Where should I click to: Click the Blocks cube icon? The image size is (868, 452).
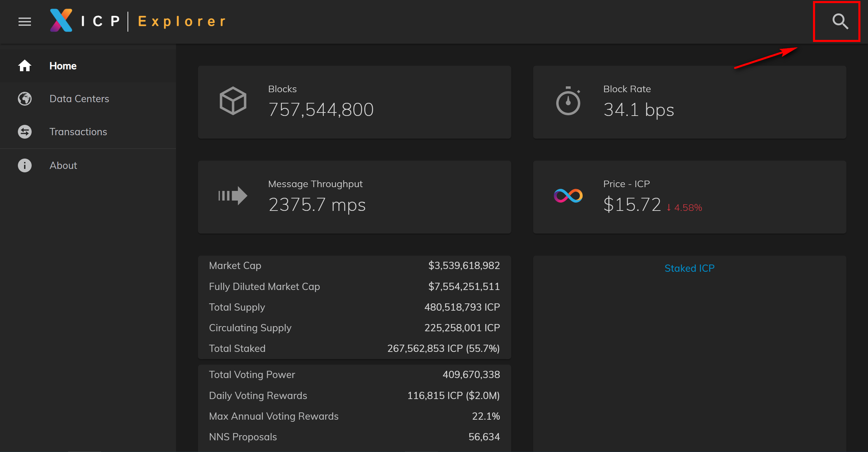233,101
